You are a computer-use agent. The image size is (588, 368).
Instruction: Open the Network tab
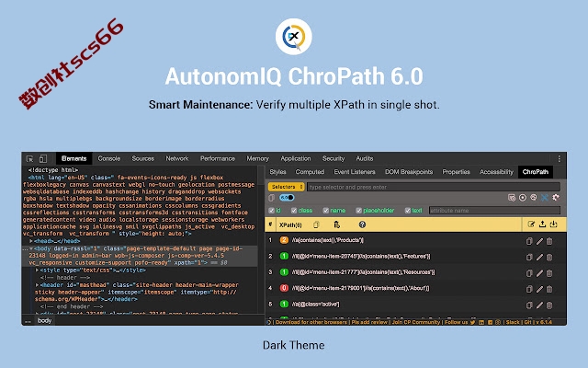[177, 158]
